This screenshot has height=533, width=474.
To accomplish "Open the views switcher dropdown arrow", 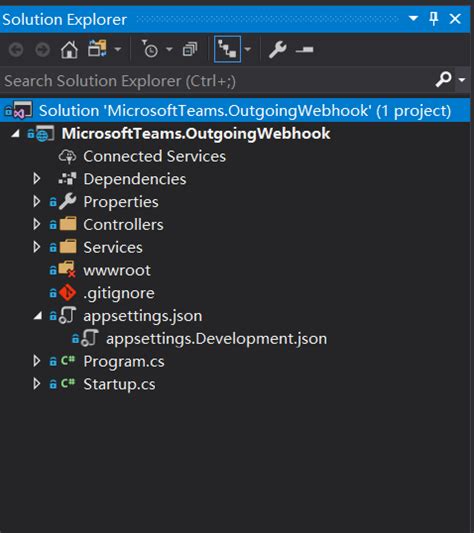I will [118, 50].
